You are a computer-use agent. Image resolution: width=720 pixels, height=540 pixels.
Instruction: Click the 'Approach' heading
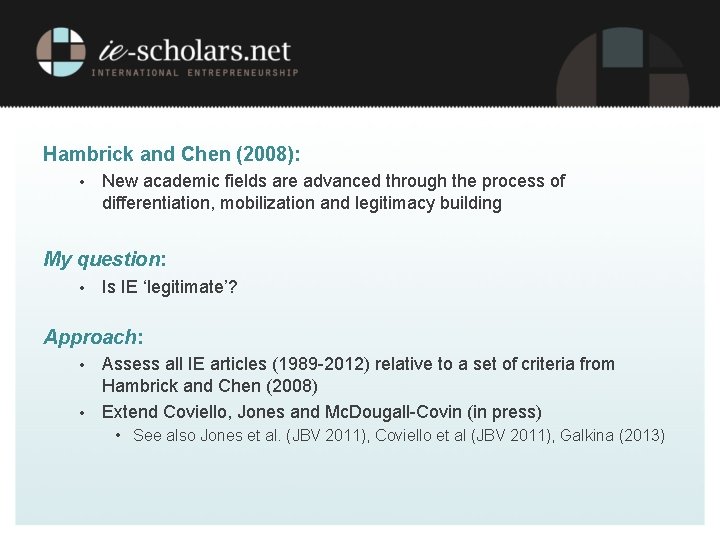[x=93, y=337]
